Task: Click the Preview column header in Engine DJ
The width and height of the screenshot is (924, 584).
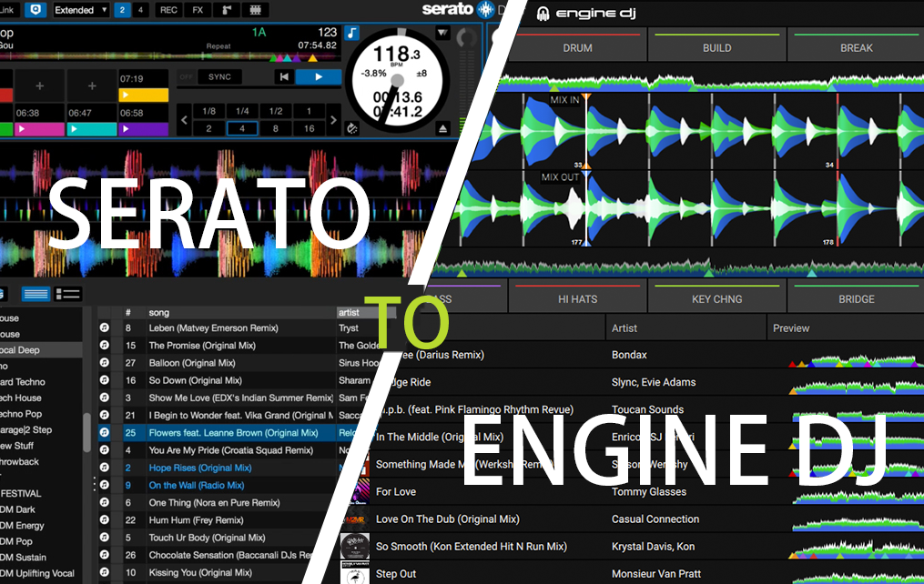Action: tap(845, 327)
